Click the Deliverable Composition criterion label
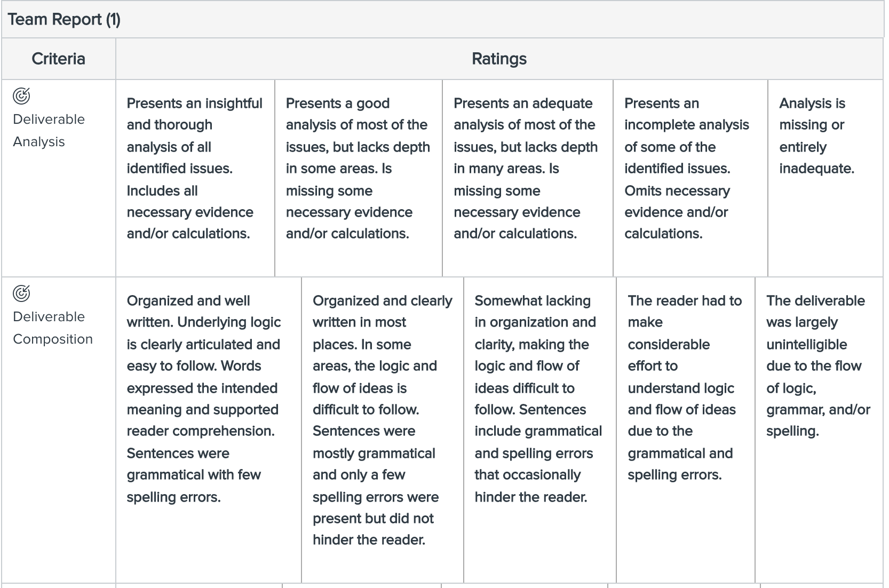The width and height of the screenshot is (889, 588). tap(53, 328)
